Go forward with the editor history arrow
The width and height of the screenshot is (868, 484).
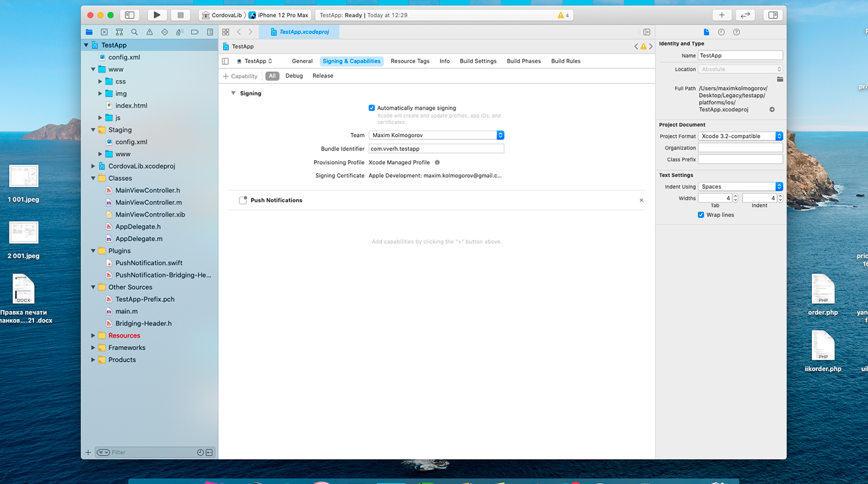click(x=250, y=32)
